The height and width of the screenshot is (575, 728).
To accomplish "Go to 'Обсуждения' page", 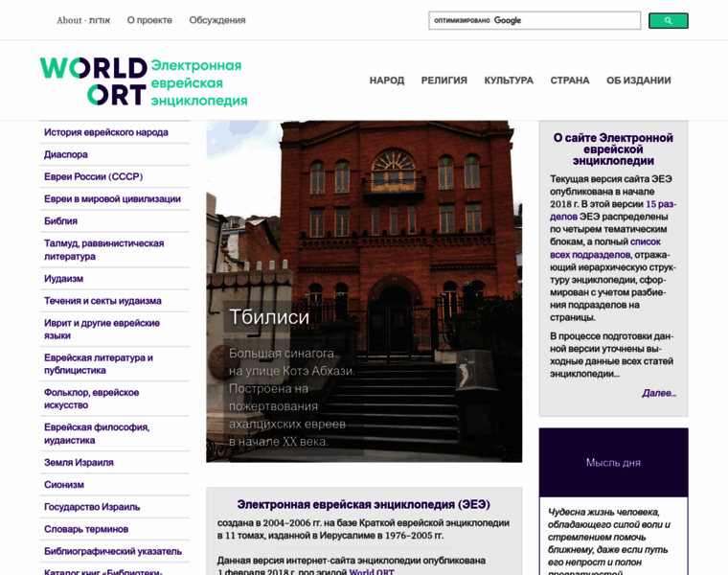I will point(217,20).
